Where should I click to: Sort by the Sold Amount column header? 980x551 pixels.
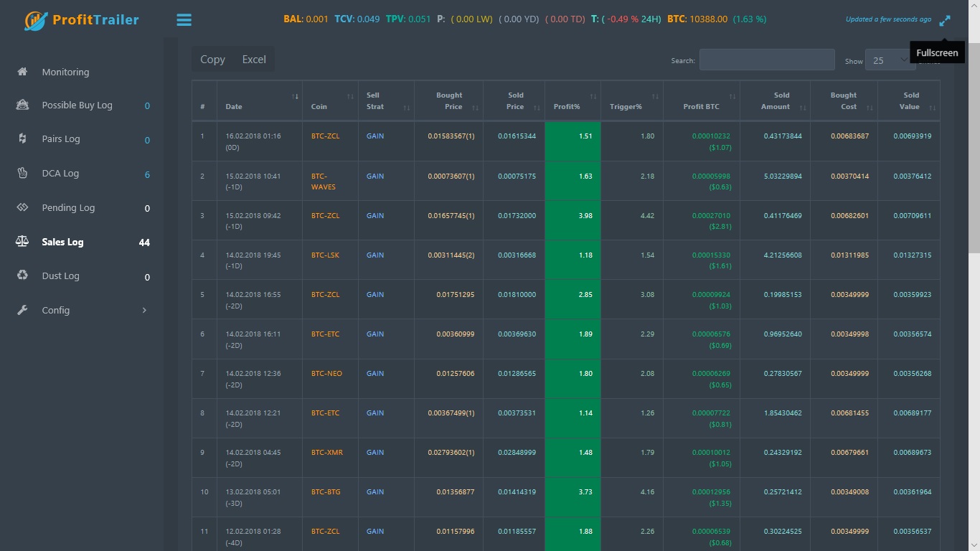pos(775,100)
